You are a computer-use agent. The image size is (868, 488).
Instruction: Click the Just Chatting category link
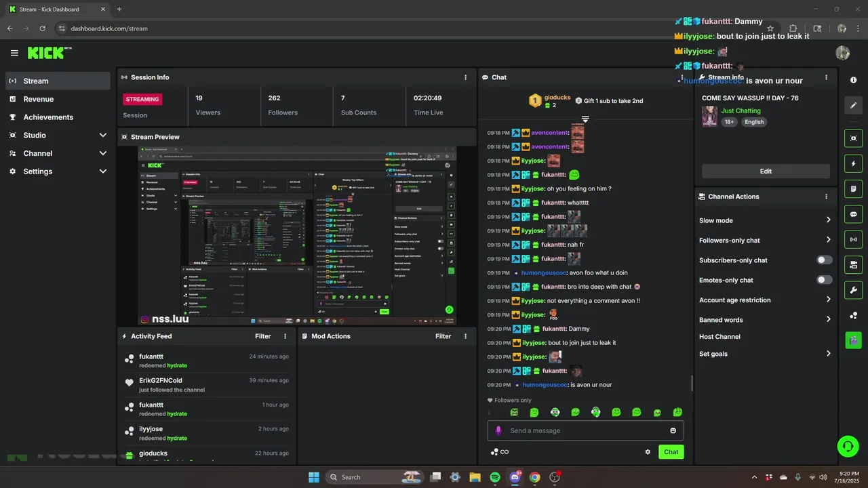741,110
